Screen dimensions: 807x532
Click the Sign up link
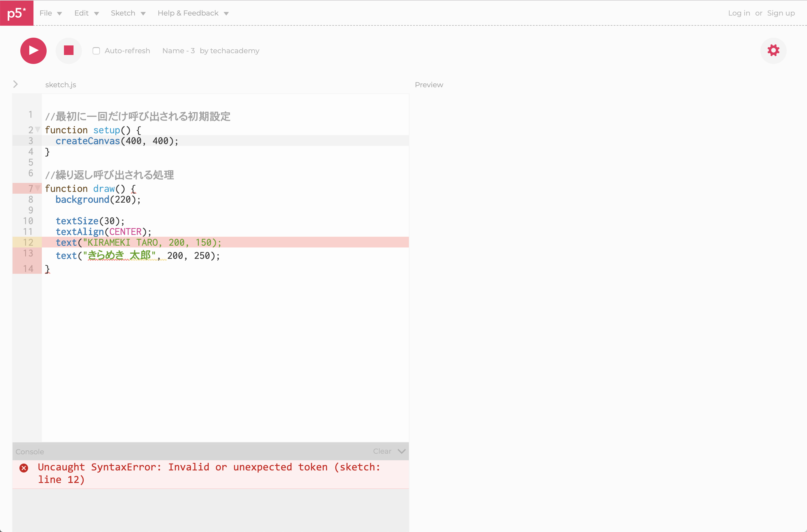pos(781,13)
